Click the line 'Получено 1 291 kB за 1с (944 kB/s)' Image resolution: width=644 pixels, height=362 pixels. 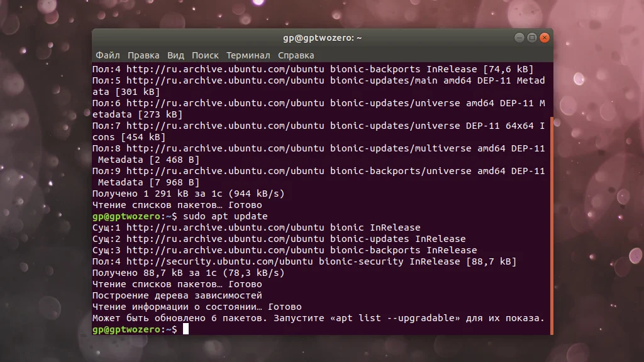[x=188, y=194]
